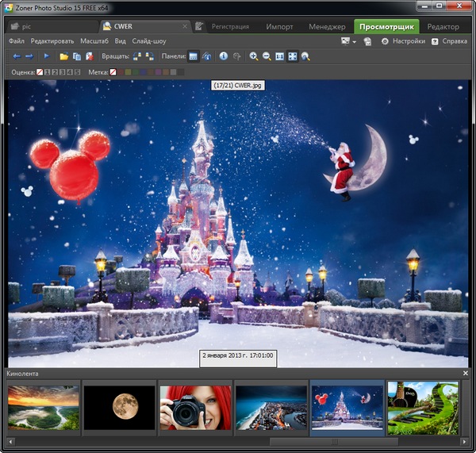
Task: Click the open folder icon in the toolbar
Action: pyautogui.click(x=64, y=56)
